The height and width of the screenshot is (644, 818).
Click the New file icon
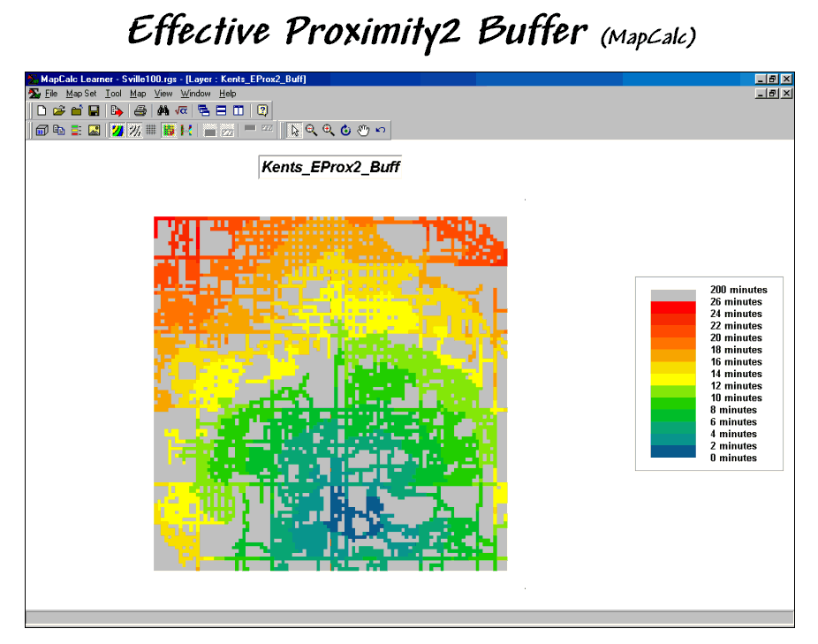(42, 111)
